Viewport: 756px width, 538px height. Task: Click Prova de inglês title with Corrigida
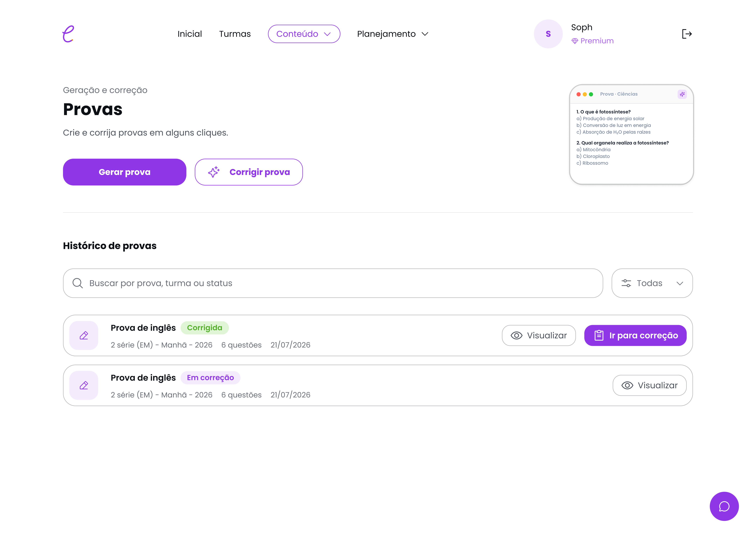click(143, 328)
